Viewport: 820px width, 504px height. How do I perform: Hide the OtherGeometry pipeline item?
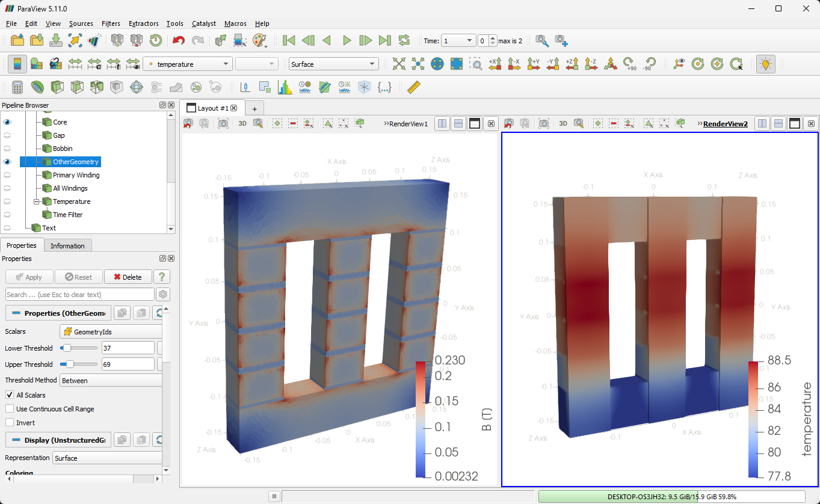pyautogui.click(x=8, y=162)
